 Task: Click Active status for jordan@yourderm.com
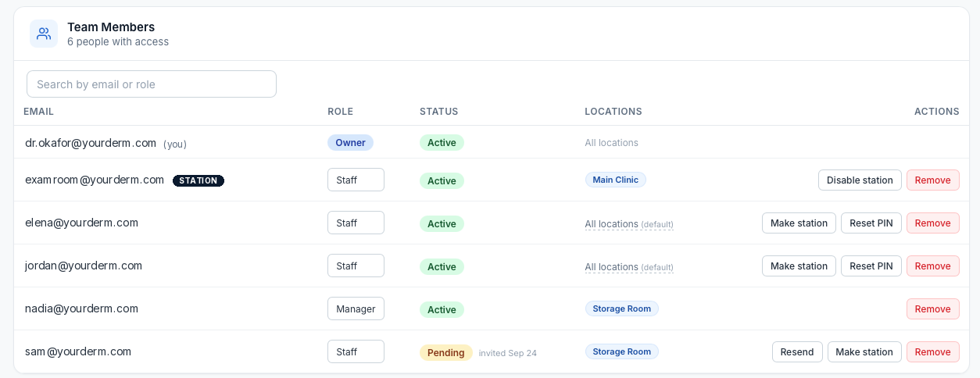pos(442,266)
